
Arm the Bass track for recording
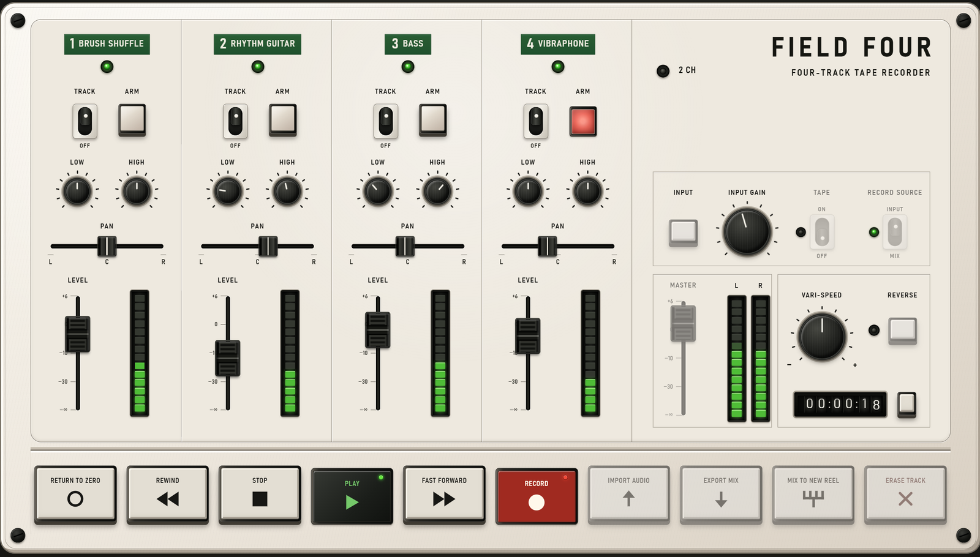pos(433,119)
